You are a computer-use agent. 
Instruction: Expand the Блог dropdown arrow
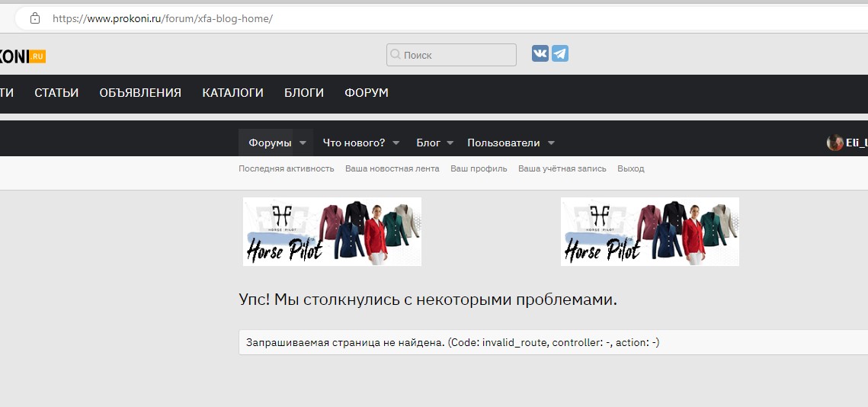pos(450,143)
